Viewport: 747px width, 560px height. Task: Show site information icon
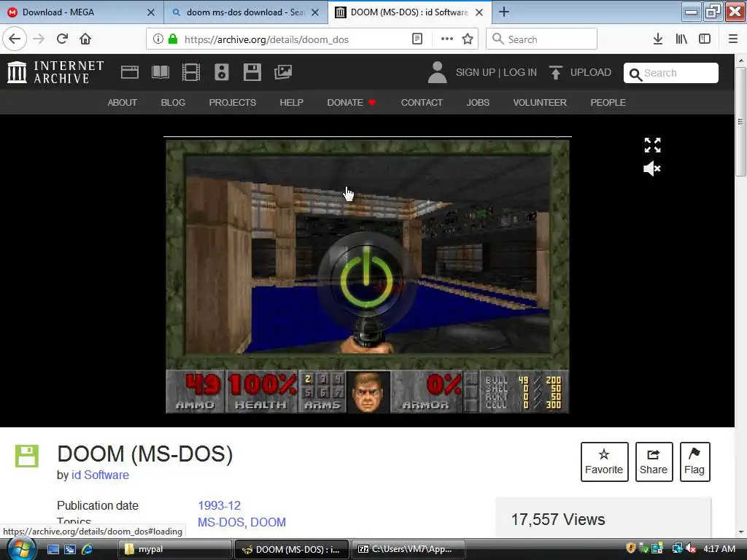[158, 39]
